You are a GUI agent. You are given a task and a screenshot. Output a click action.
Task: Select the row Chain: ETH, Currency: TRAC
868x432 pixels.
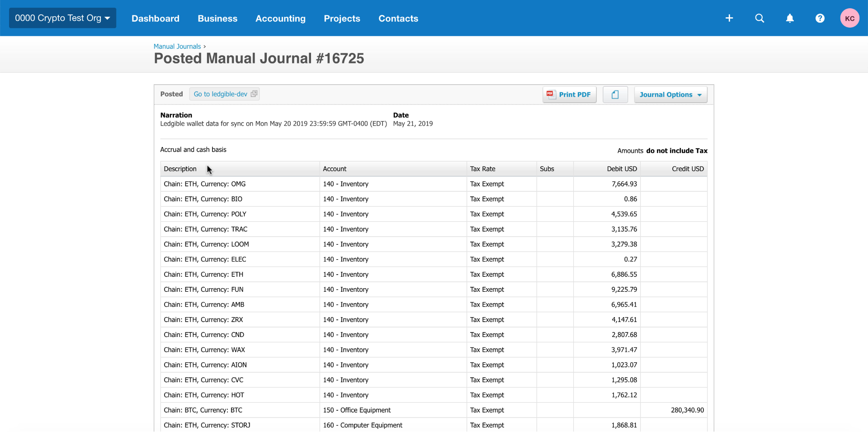click(x=434, y=229)
